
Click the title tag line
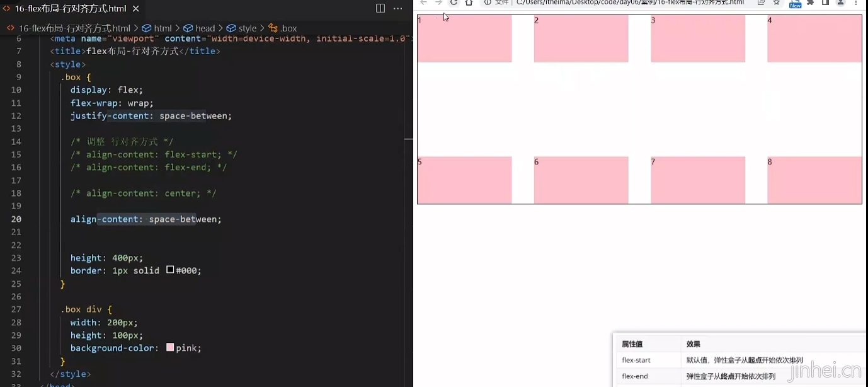pos(135,51)
